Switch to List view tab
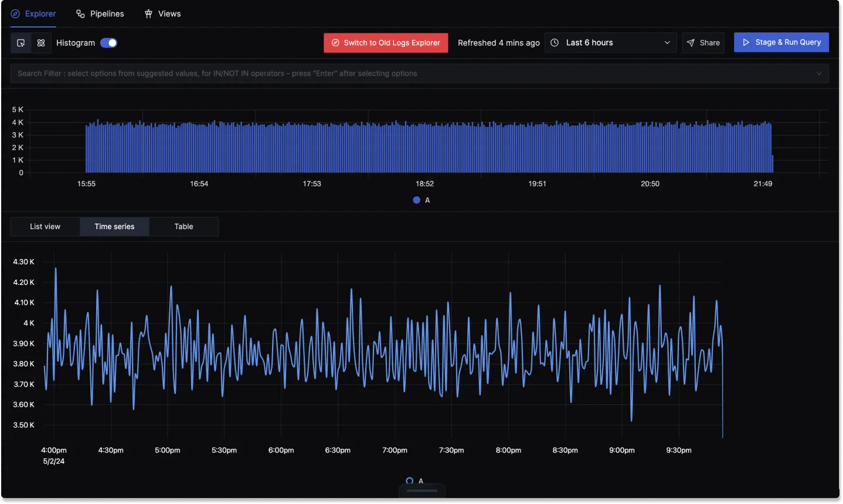This screenshot has width=843, height=504. pos(45,227)
